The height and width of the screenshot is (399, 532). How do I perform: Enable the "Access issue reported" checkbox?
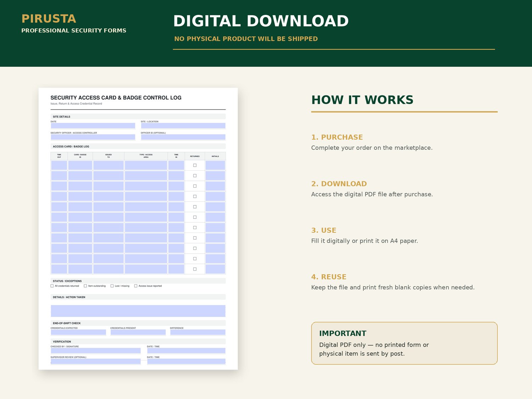coord(136,286)
